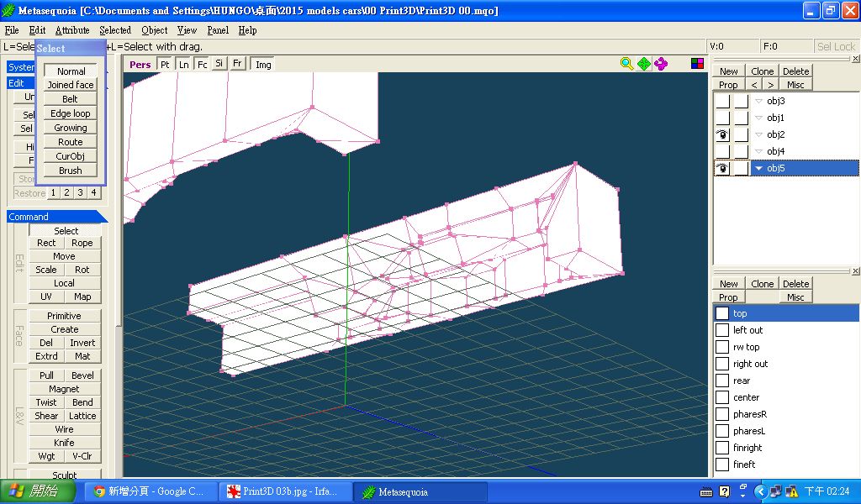Collapse obj5 using its triangle arrow
The width and height of the screenshot is (861, 504).
(759, 169)
